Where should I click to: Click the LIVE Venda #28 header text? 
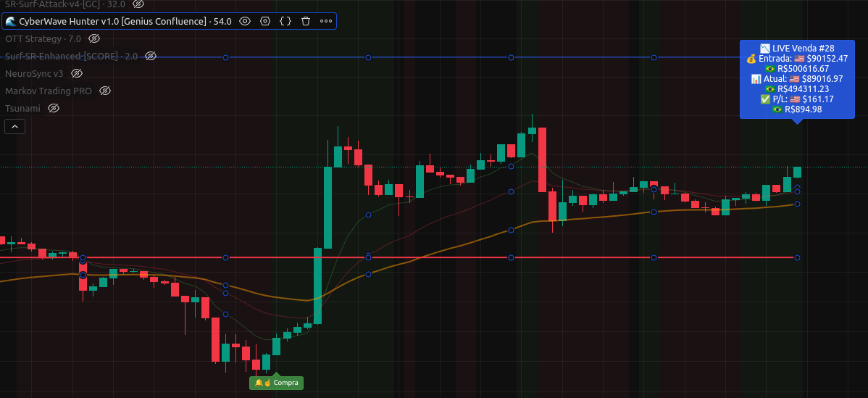coord(797,49)
